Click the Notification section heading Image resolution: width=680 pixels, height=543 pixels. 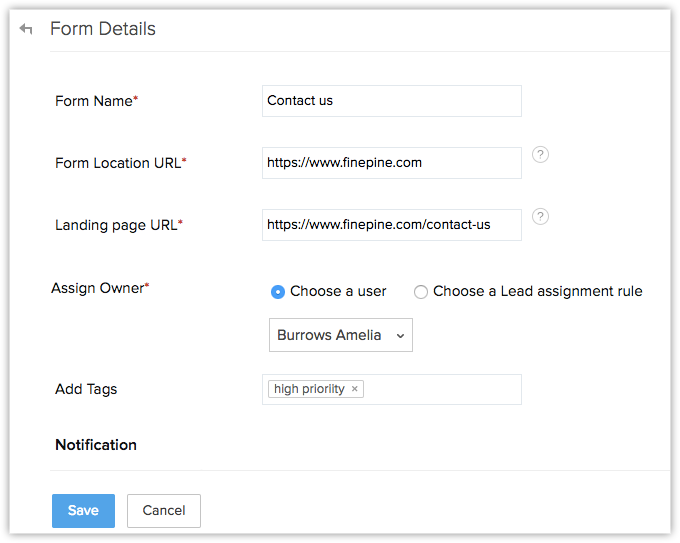pyautogui.click(x=96, y=444)
